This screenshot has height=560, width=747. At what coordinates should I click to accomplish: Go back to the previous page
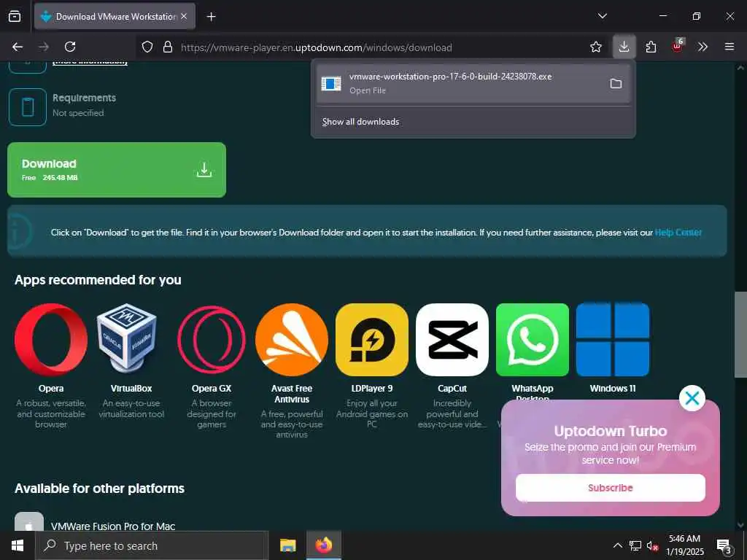point(18,47)
